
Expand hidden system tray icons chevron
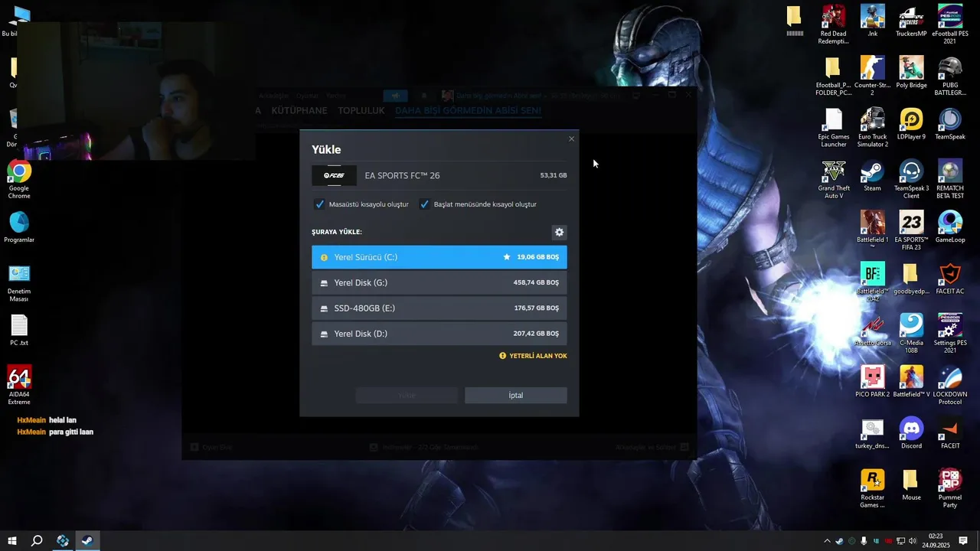point(827,541)
